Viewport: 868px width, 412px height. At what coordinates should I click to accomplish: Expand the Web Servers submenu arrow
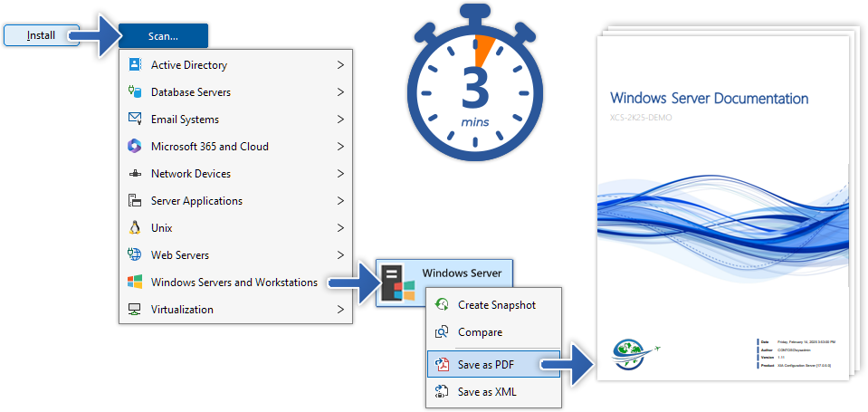(x=340, y=254)
